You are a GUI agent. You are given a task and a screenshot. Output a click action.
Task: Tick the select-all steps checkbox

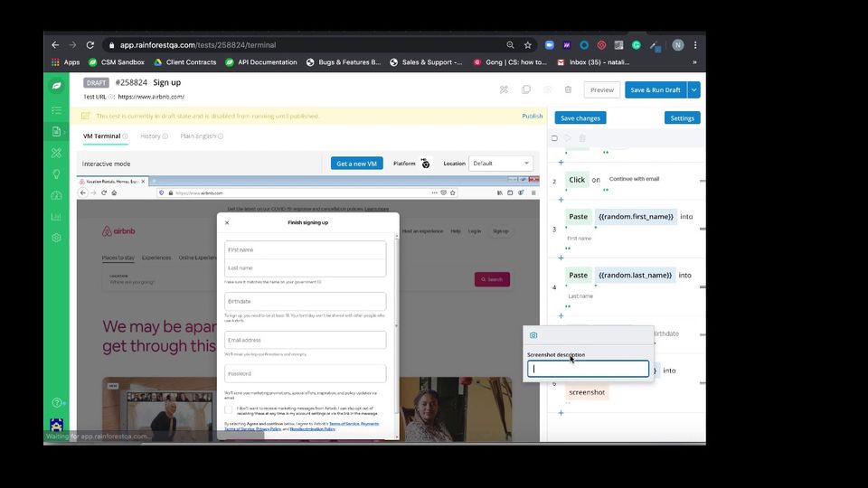click(x=554, y=138)
